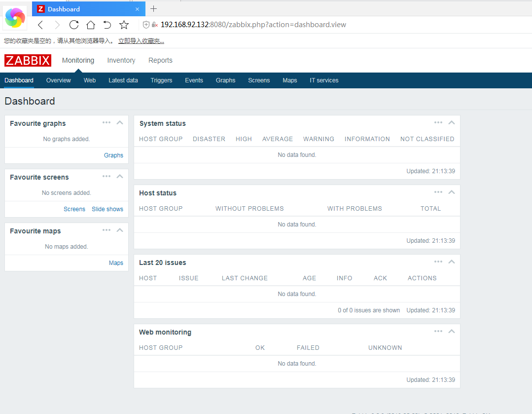Collapse the Web monitoring widget

click(x=452, y=331)
